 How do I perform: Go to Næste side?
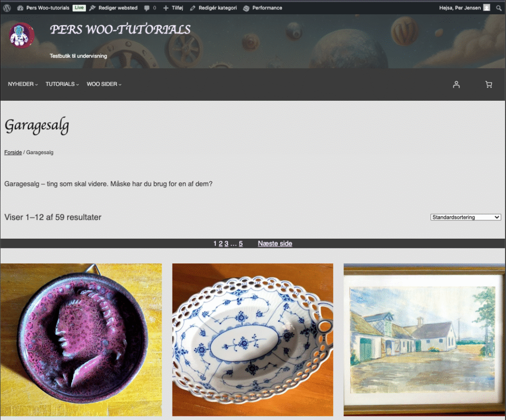point(275,244)
